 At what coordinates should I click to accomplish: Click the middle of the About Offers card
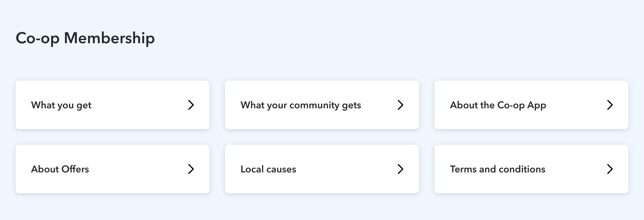point(113,169)
